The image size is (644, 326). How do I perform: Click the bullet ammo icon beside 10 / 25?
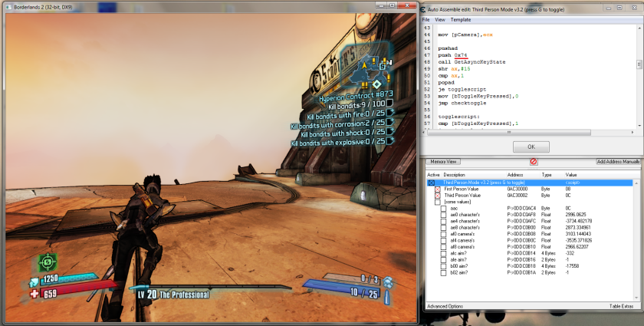click(386, 296)
